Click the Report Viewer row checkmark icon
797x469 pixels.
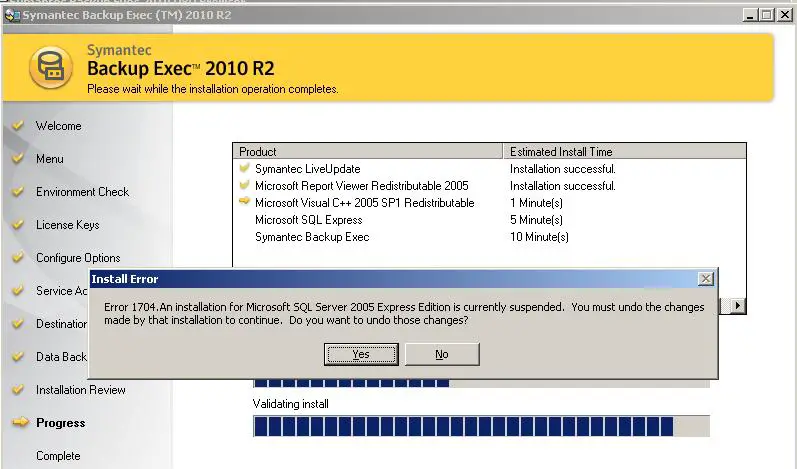[244, 184]
